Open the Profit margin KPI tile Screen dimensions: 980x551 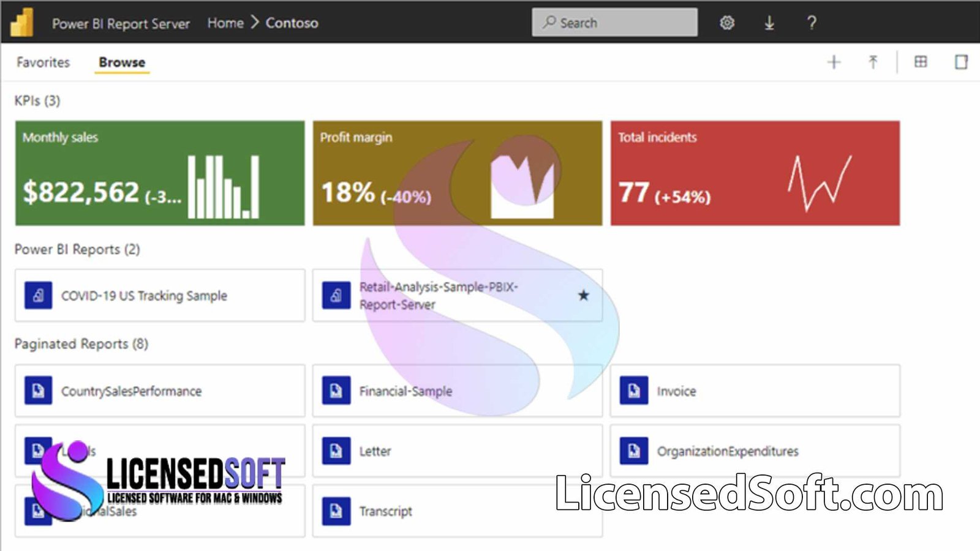(x=458, y=173)
